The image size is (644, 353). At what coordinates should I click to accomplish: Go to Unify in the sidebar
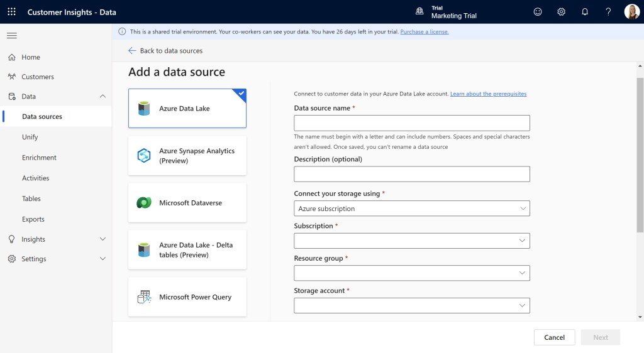point(30,137)
